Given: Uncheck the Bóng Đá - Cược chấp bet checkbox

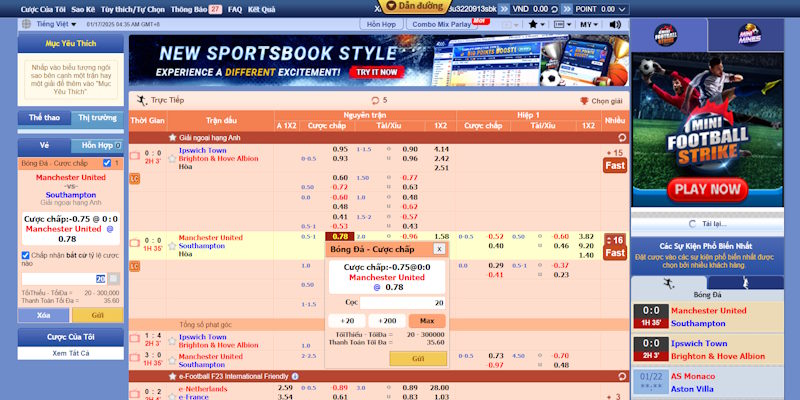Looking at the screenshot, I should [x=107, y=163].
